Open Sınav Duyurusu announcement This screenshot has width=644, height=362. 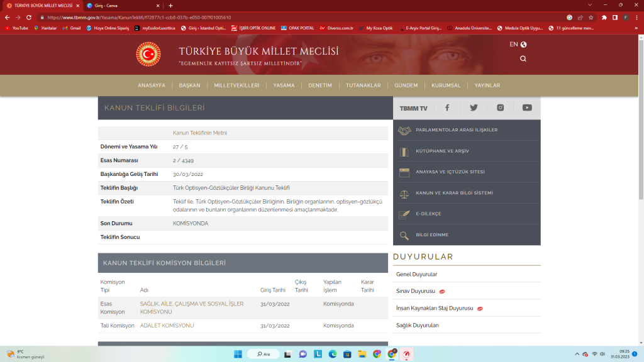[416, 292]
